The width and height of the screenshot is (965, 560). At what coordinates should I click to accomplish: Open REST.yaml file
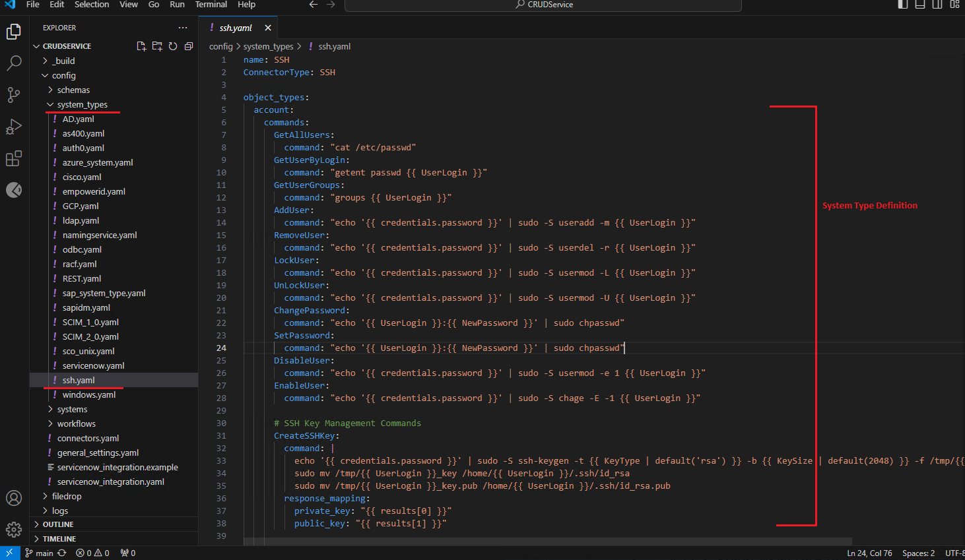point(114,278)
